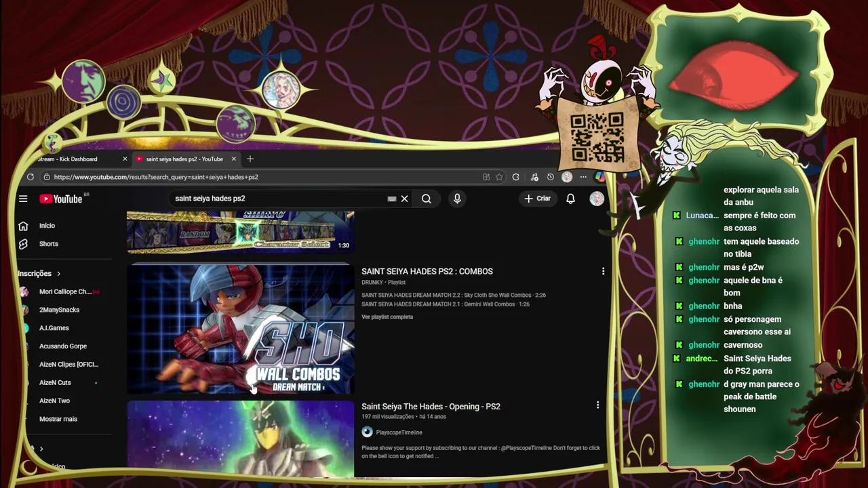This screenshot has height=488, width=868.
Task: Open the Criar create button
Action: point(537,199)
